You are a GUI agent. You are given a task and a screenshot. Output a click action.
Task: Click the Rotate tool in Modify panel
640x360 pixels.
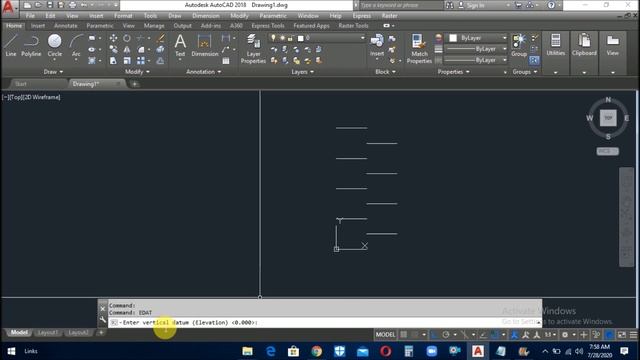tap(127, 38)
